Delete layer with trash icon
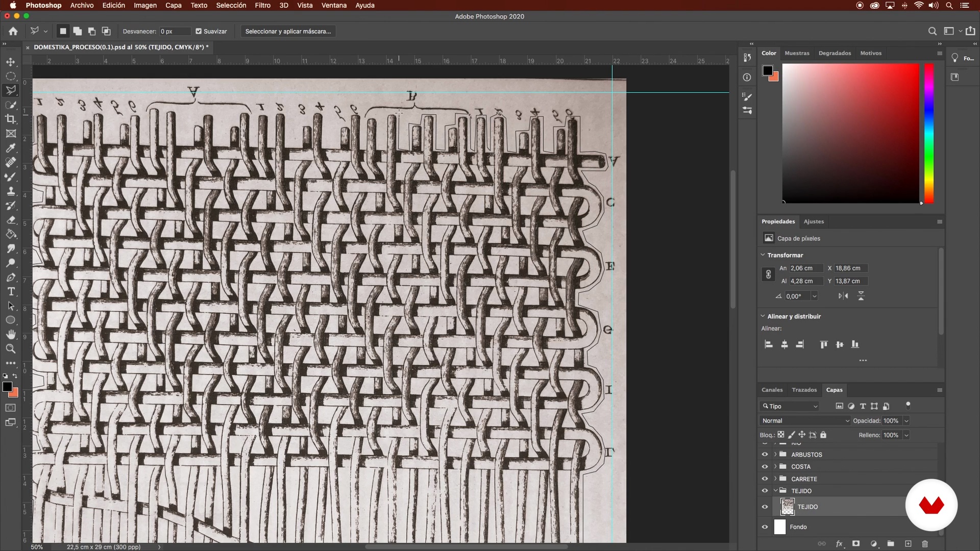Viewport: 980px width, 551px height. click(925, 544)
